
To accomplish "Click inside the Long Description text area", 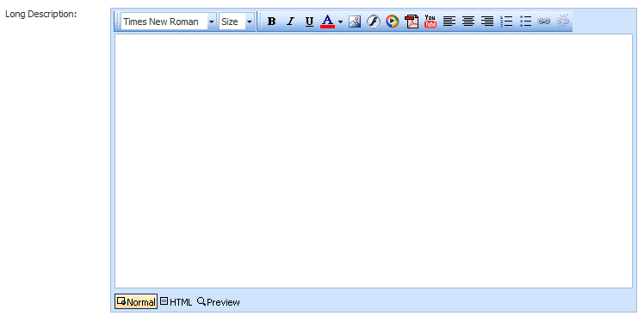I will pos(374,161).
